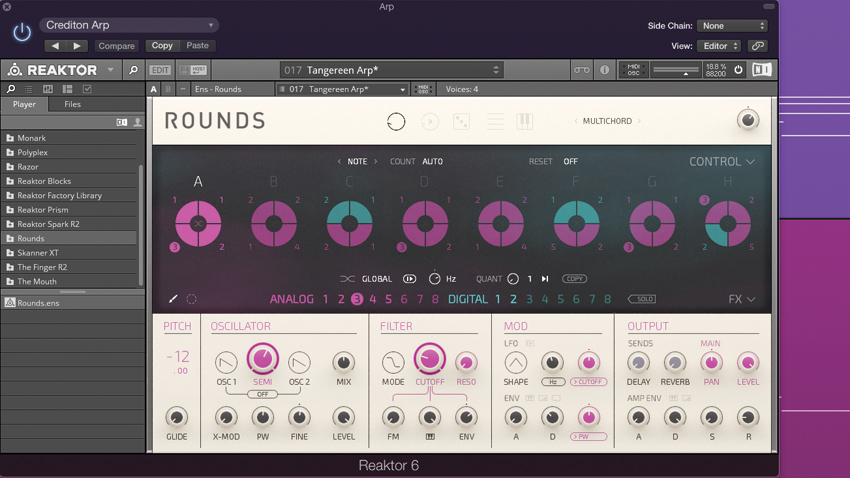The height and width of the screenshot is (478, 850).
Task: Select DIGITAL voice 1
Action: click(497, 299)
